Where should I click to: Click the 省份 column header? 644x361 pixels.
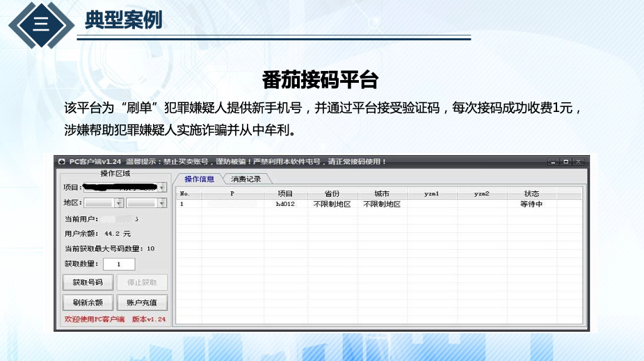(332, 193)
